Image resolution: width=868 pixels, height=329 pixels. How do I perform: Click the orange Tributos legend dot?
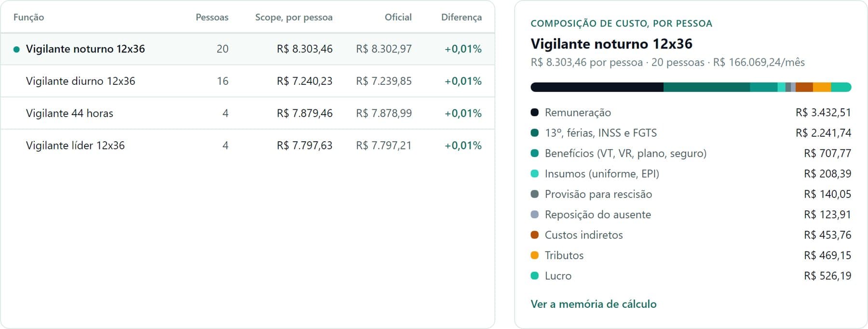point(534,255)
